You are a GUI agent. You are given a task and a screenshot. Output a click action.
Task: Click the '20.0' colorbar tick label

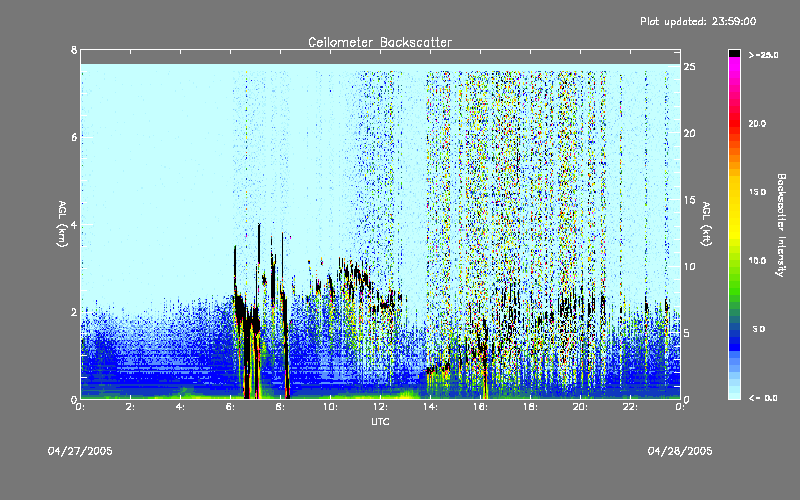coord(757,123)
